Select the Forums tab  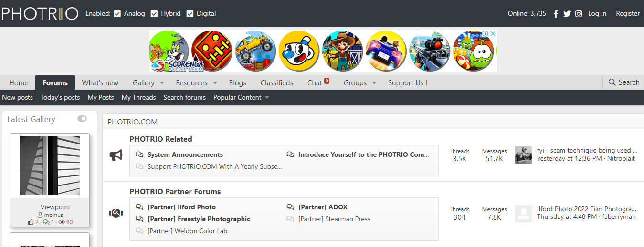click(x=55, y=82)
